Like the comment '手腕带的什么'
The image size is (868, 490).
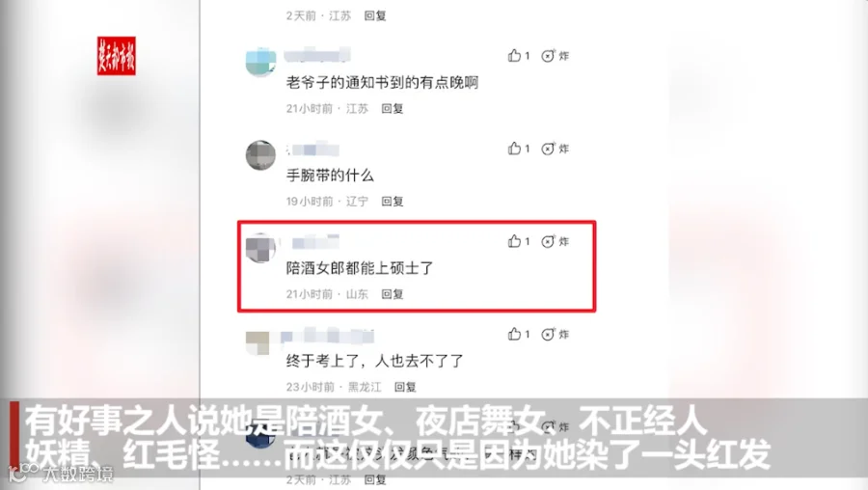[x=519, y=149]
